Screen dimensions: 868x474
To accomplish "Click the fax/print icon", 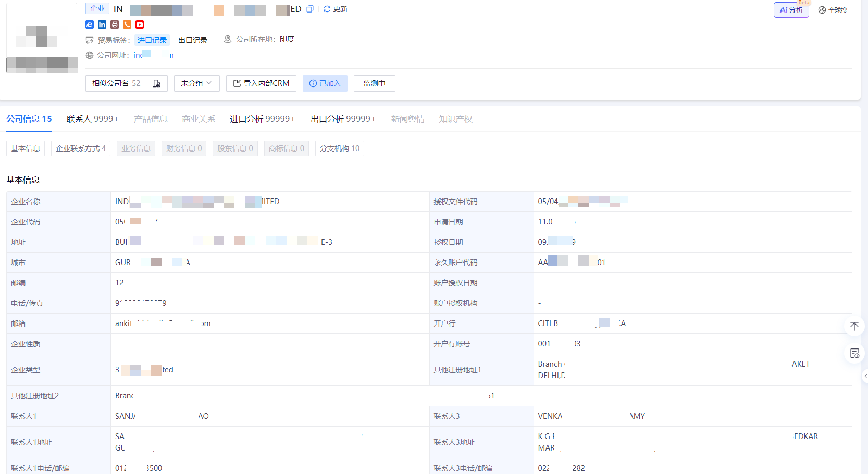I will pyautogui.click(x=115, y=24).
